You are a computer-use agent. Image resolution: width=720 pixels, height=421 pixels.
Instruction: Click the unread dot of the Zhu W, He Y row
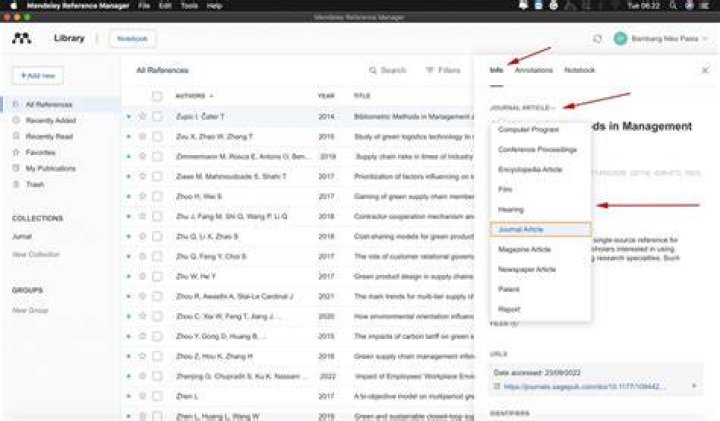pyautogui.click(x=129, y=276)
